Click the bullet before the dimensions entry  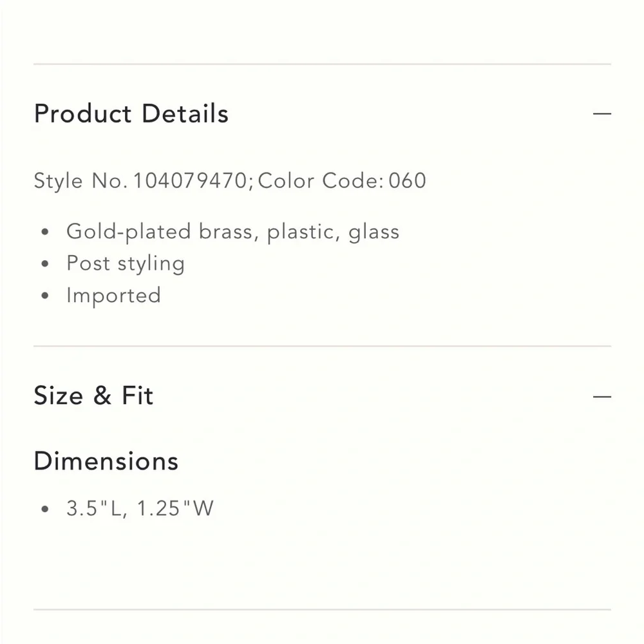pyautogui.click(x=44, y=509)
